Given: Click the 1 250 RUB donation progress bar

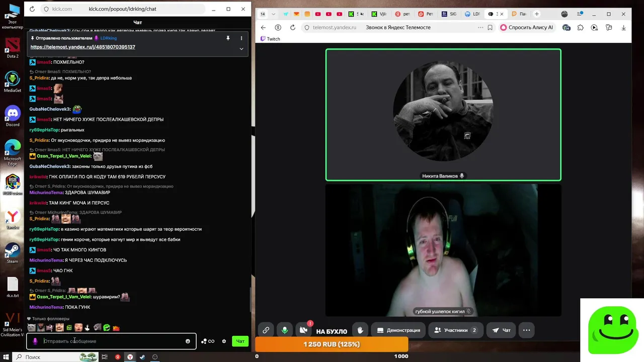Looking at the screenshot, I should [x=332, y=344].
